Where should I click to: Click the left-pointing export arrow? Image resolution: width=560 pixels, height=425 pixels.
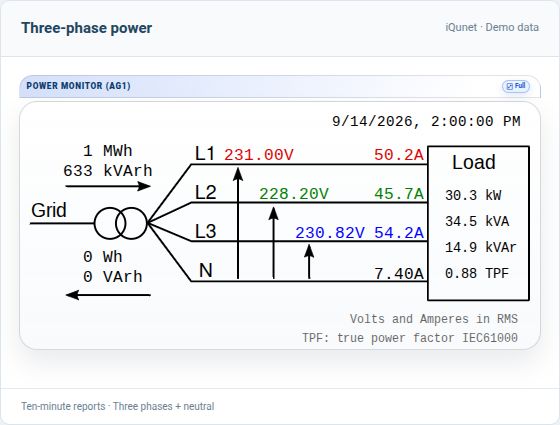click(108, 295)
